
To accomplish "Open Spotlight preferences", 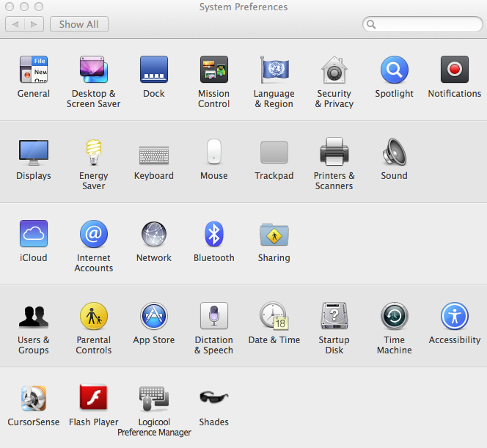I will 395,70.
